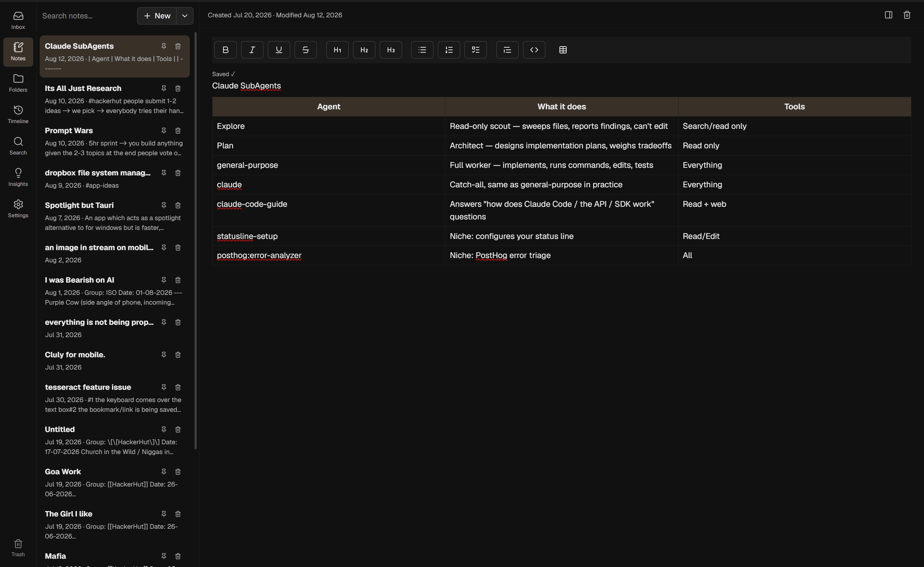Click the Agent column header
Screen dimensions: 924x567
pyautogui.click(x=328, y=106)
